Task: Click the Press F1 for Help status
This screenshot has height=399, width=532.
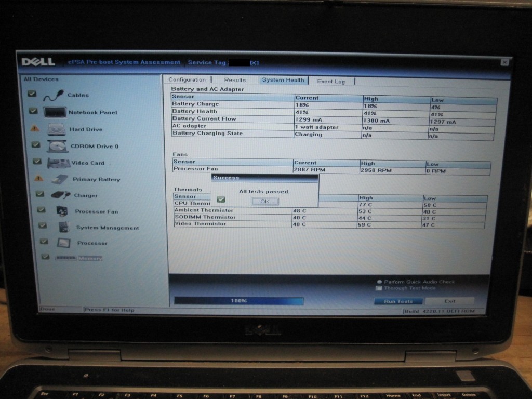Action: pyautogui.click(x=109, y=310)
